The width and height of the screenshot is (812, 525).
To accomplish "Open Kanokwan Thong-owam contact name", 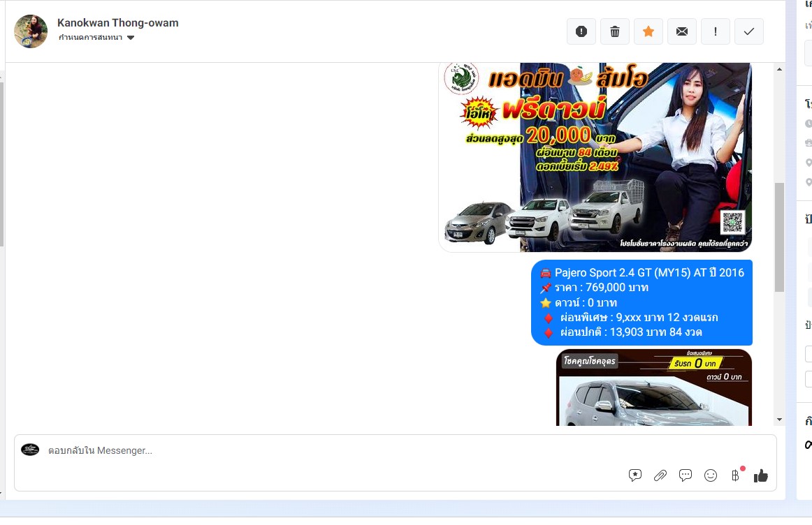I will 118,23.
